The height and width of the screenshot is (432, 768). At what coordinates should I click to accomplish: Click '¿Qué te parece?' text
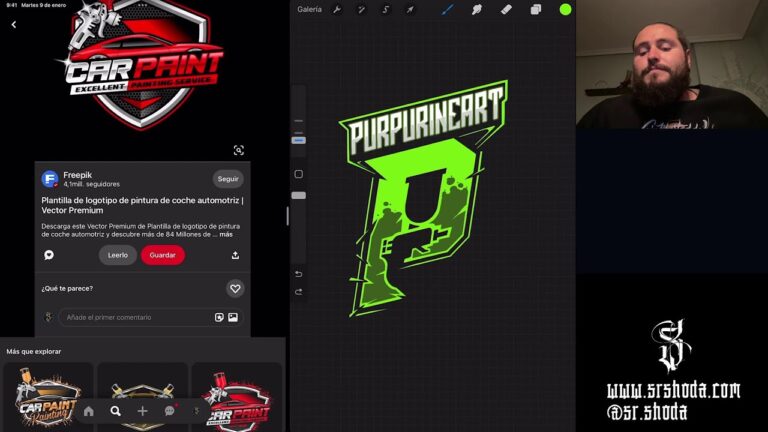(67, 288)
